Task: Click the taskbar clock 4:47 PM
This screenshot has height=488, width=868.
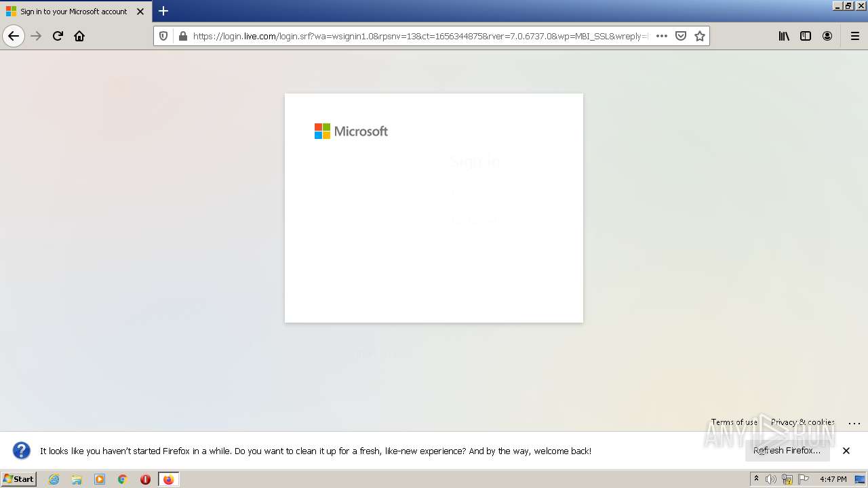Action: tap(833, 479)
